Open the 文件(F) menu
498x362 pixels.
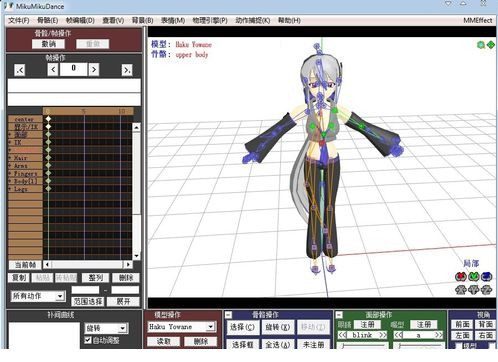point(19,21)
